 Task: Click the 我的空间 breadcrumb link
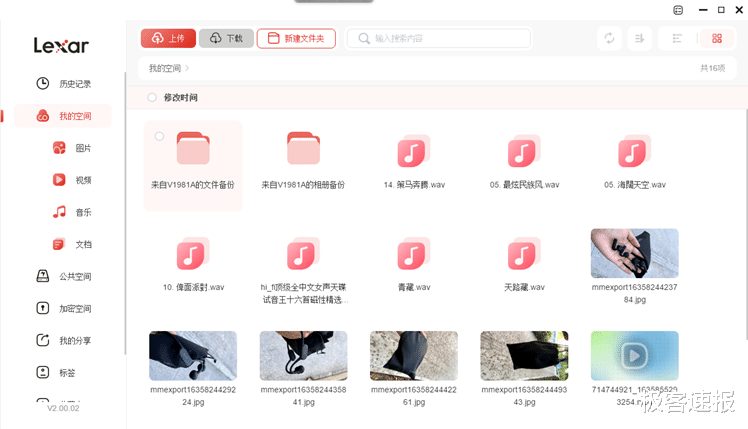(165, 68)
